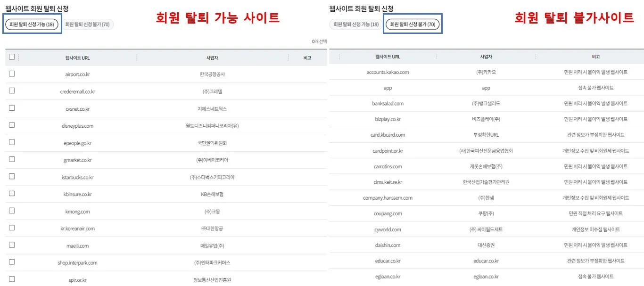Check the gmarket.co.kr checkbox
644x286 pixels.
[12, 160]
